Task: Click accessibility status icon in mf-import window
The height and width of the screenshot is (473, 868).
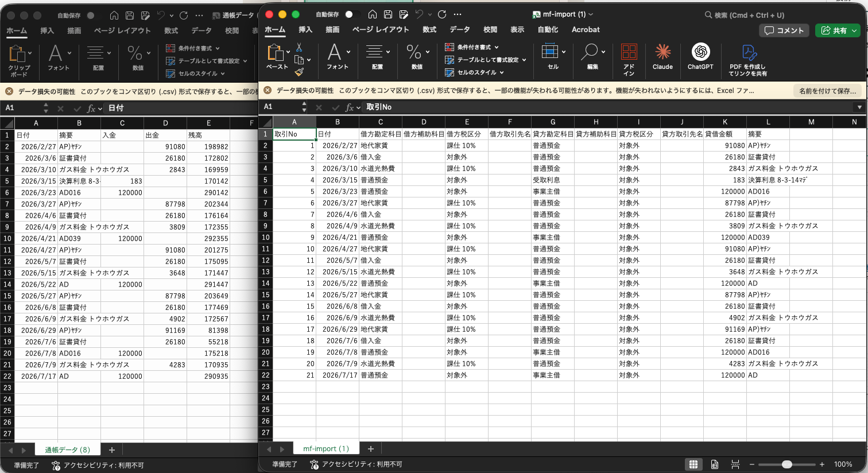Action: 314,464
